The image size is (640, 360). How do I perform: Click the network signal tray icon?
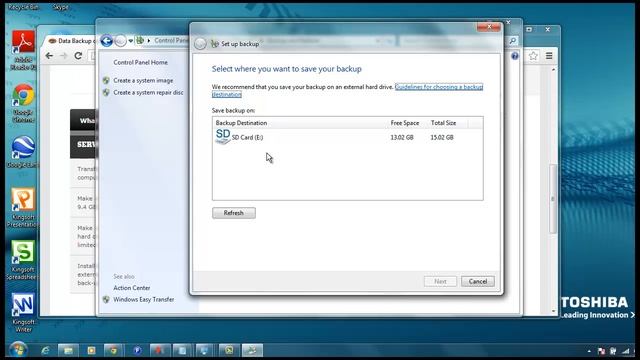coord(626,351)
